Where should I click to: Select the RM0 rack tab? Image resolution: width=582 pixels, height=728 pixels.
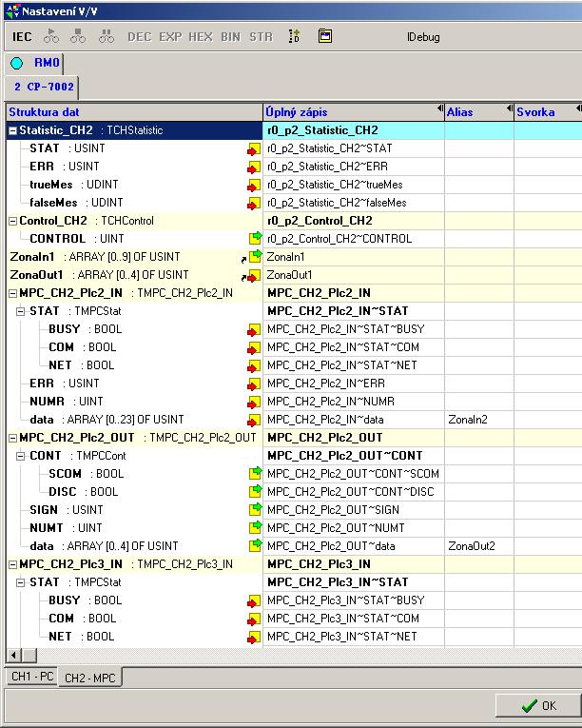[35, 63]
